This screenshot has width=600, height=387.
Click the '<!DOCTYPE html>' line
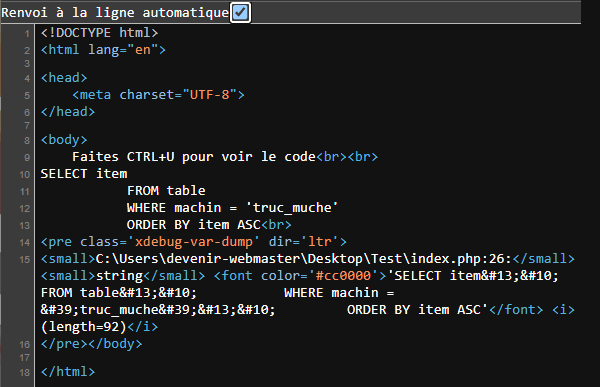pos(99,33)
